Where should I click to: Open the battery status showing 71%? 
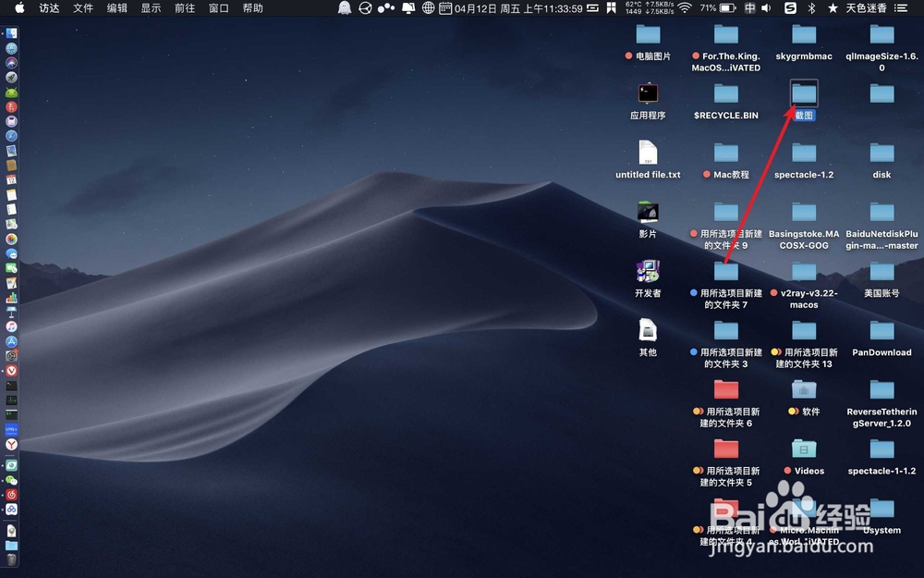pyautogui.click(x=718, y=7)
